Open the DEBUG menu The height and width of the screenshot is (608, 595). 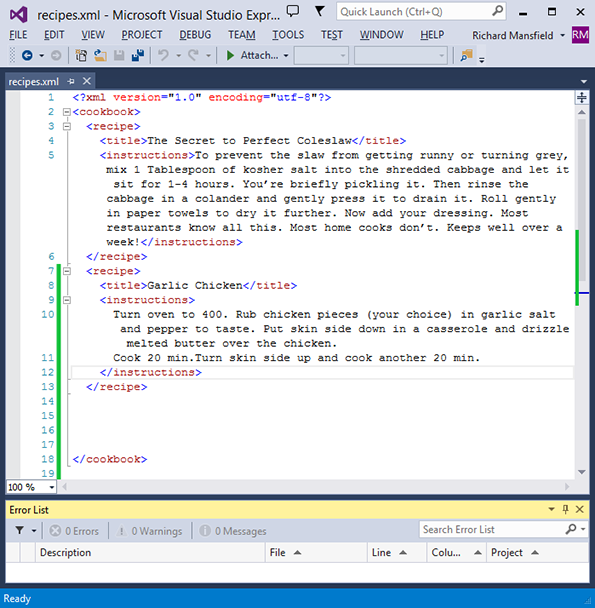(x=195, y=35)
